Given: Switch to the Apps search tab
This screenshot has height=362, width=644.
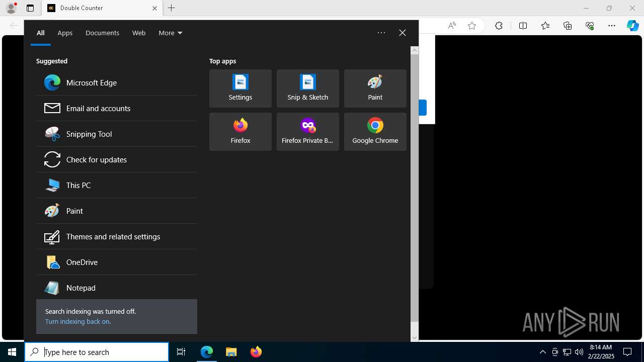Looking at the screenshot, I should [x=65, y=33].
